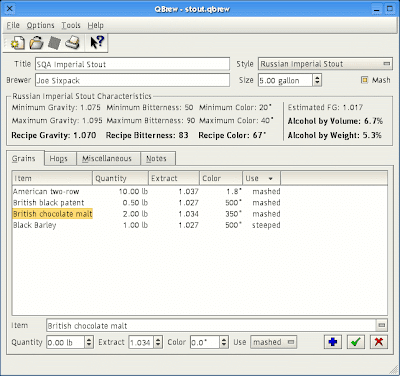Apply changes with the green checkmark button
This screenshot has height=376, width=400.
356,342
